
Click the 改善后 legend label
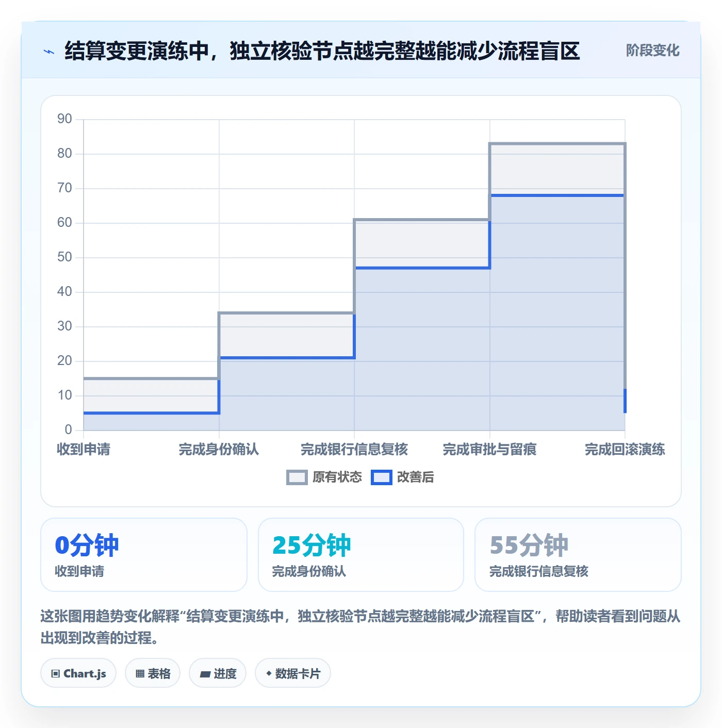(x=416, y=477)
